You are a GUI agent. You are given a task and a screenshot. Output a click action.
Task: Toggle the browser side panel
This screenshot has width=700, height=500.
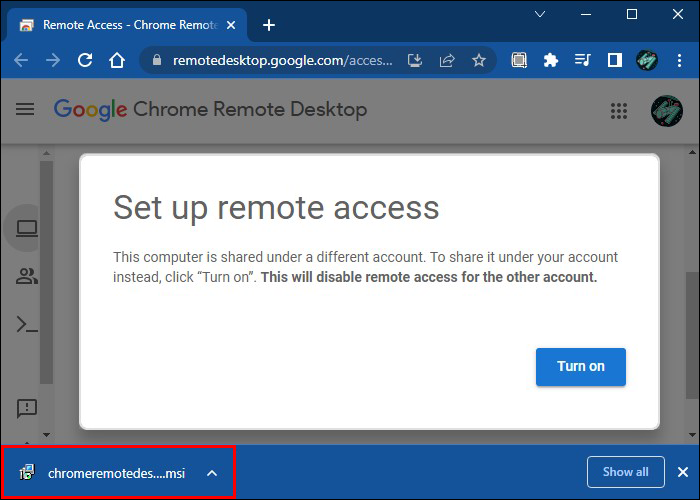[x=614, y=60]
